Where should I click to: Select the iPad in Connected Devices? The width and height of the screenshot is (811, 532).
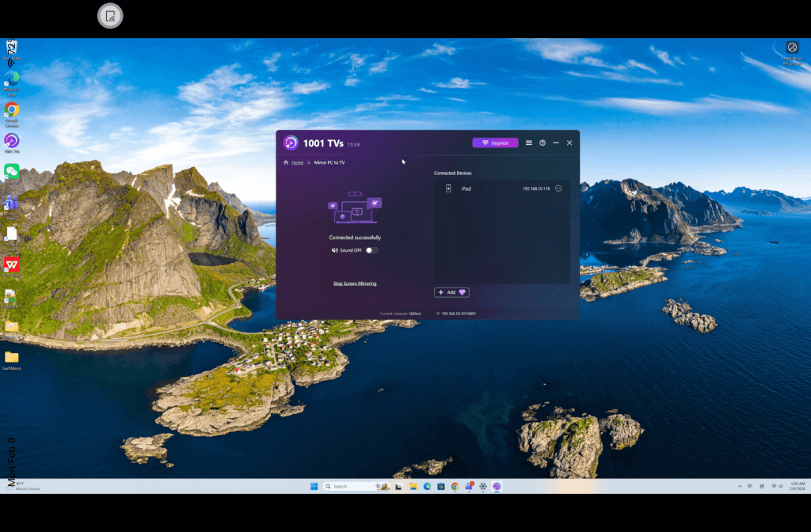[x=466, y=188]
